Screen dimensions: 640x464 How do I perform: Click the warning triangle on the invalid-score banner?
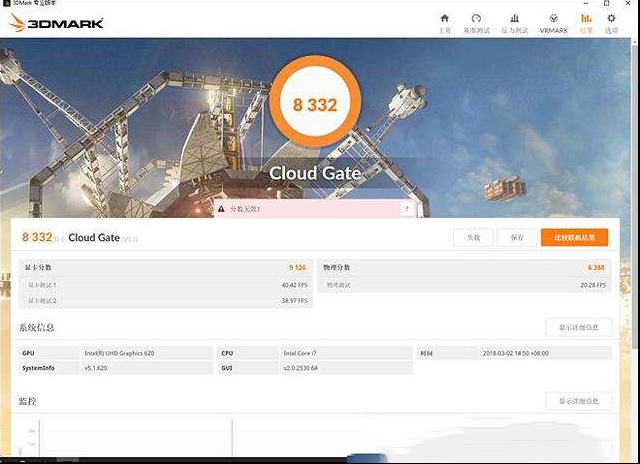point(221,209)
